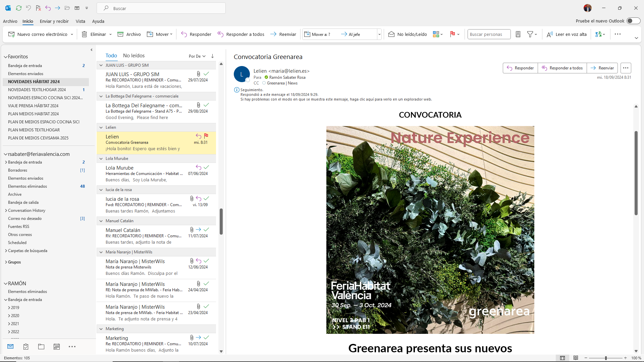Switch to reading view icon in status bar
The height and width of the screenshot is (362, 644).
tap(576, 358)
